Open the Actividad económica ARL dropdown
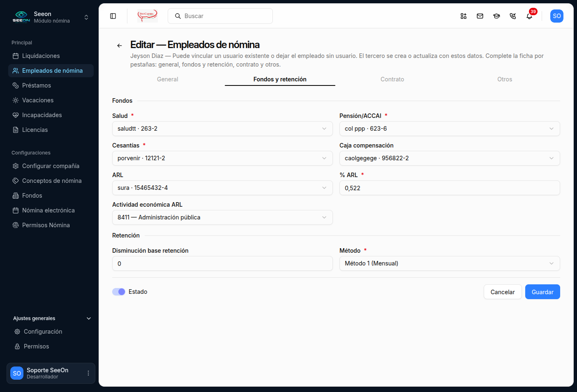The height and width of the screenshot is (392, 577). 222,217
